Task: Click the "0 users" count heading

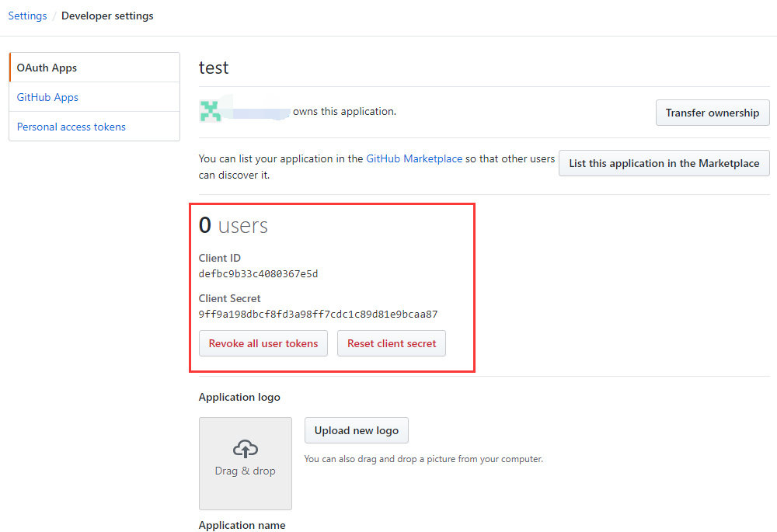Action: (233, 225)
